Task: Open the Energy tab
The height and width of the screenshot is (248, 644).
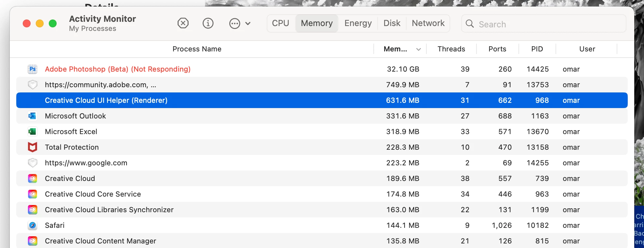Action: [x=358, y=23]
